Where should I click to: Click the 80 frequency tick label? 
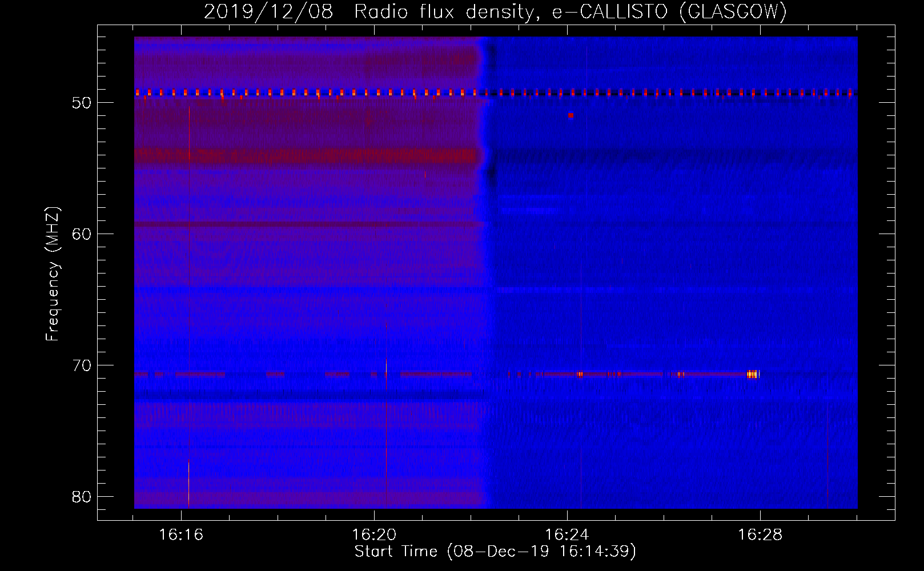(x=82, y=497)
